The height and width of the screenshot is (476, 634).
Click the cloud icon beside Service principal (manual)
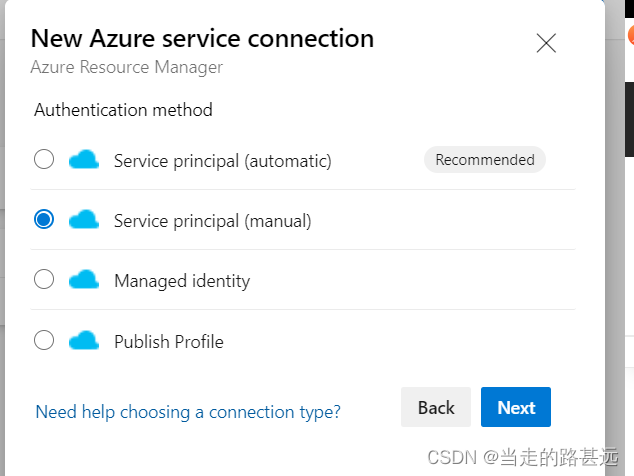84,220
